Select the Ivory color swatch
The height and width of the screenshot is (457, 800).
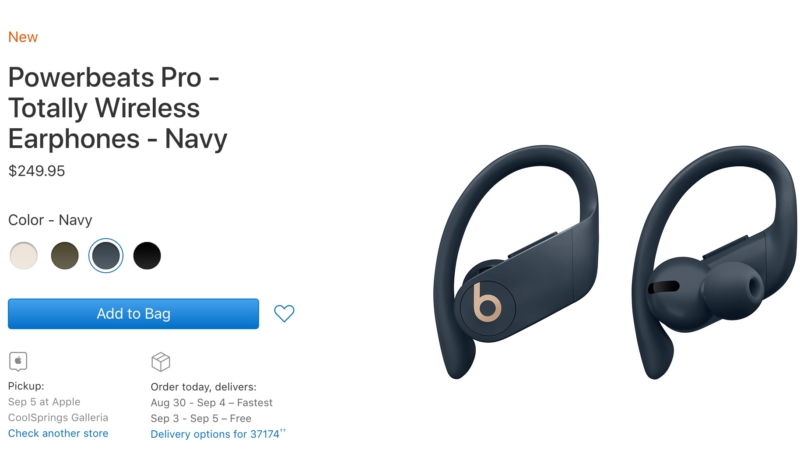23,256
